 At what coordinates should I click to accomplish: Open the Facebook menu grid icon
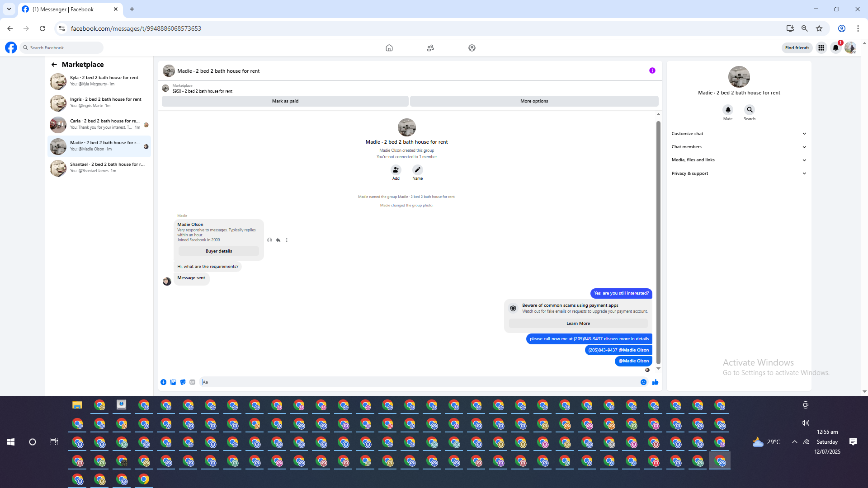click(x=821, y=47)
